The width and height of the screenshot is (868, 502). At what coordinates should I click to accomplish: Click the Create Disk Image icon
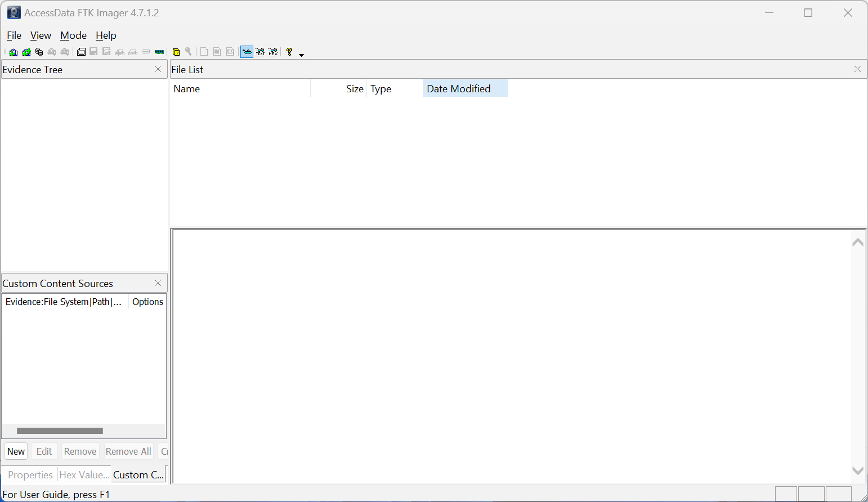coord(81,52)
